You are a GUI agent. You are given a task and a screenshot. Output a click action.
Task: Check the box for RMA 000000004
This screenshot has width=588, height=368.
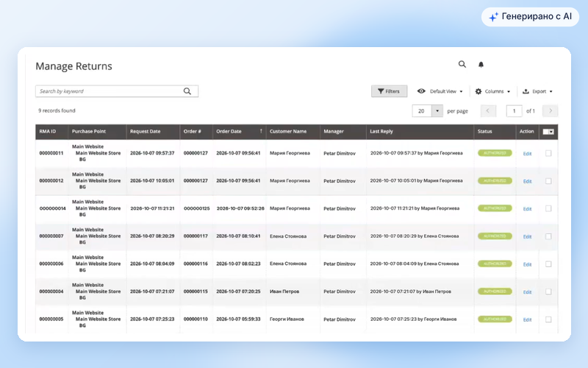[548, 291]
